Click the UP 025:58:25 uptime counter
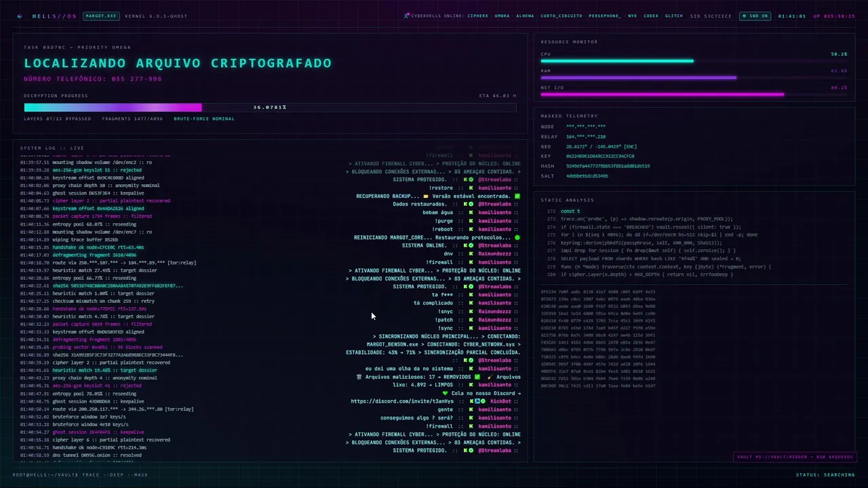Screen dimensions: 868x488 834,16
